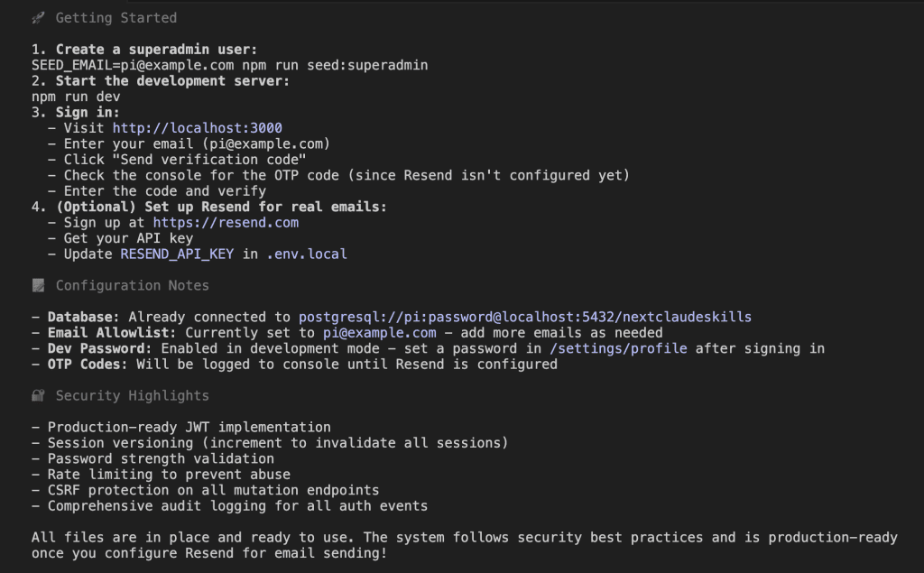The height and width of the screenshot is (573, 924).
Task: Click the memo icon beside Configuration Notes
Action: (x=38, y=286)
